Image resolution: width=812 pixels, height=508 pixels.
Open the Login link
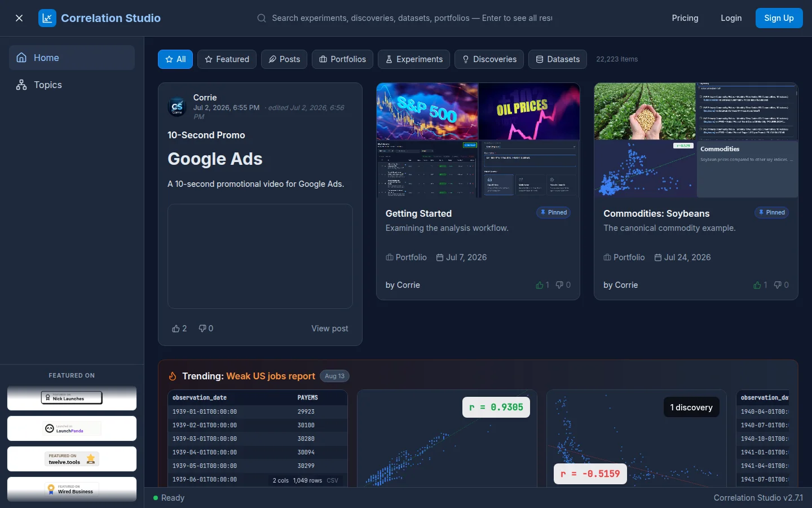731,18
